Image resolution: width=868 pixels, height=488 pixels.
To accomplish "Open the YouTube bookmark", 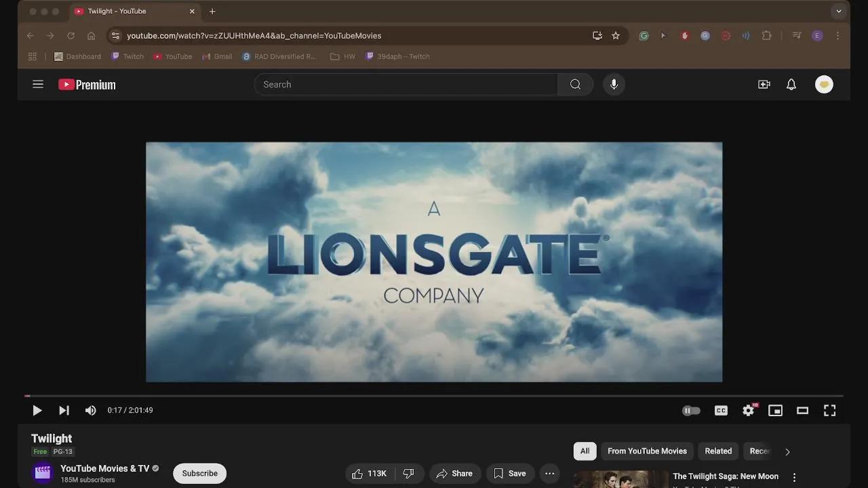I will [x=173, y=56].
